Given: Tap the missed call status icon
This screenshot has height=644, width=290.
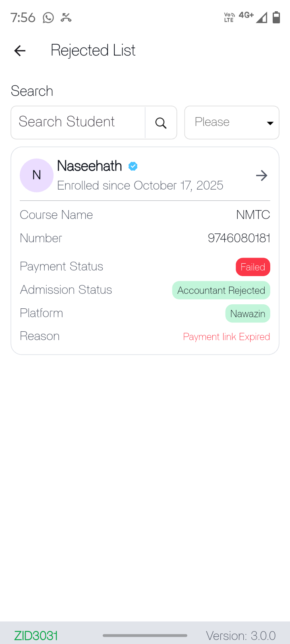Looking at the screenshot, I should (x=66, y=18).
